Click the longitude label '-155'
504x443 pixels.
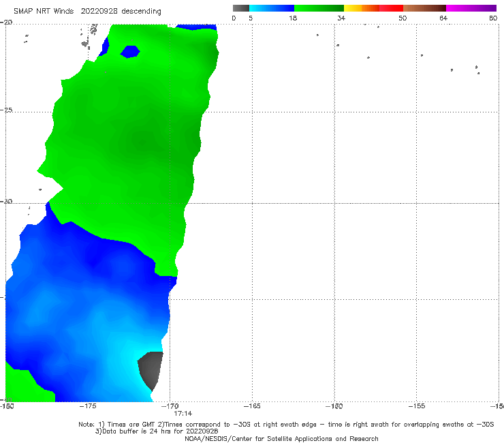coord(417,406)
